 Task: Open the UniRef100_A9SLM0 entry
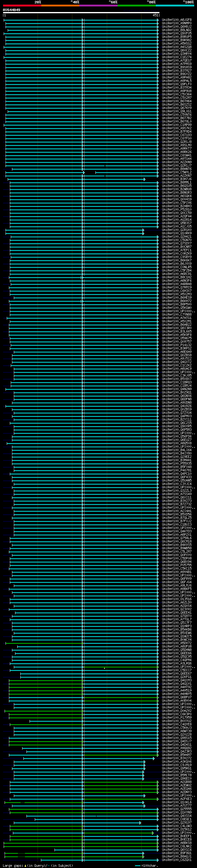tap(176, 145)
